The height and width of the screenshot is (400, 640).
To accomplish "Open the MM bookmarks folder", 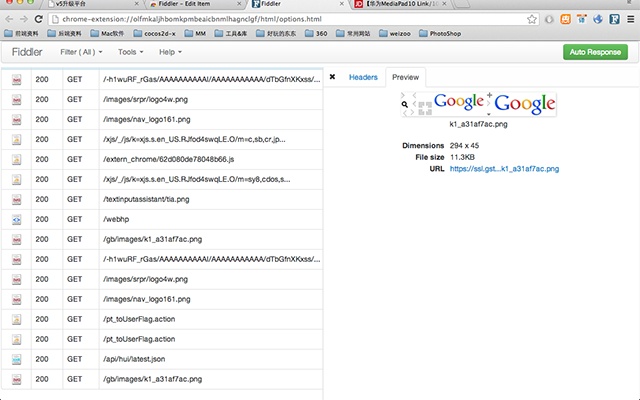I will point(195,33).
